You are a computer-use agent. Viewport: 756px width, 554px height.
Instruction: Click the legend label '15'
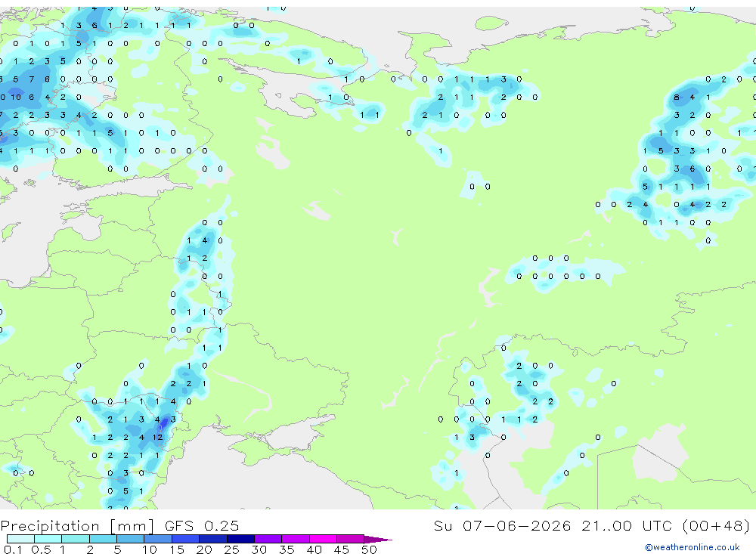[177, 549]
